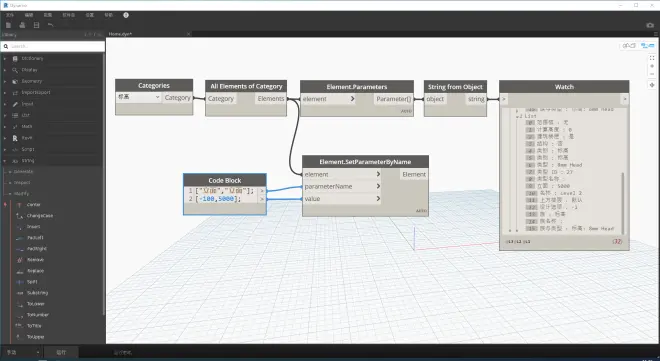Switch to 3D background geometry preview
This screenshot has height=361, width=660.
[629, 45]
